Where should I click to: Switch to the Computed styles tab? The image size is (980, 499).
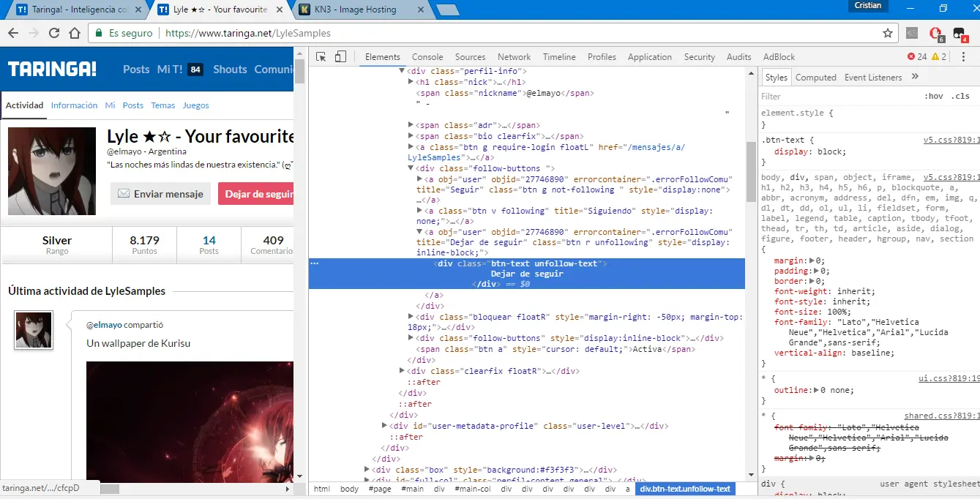(815, 77)
